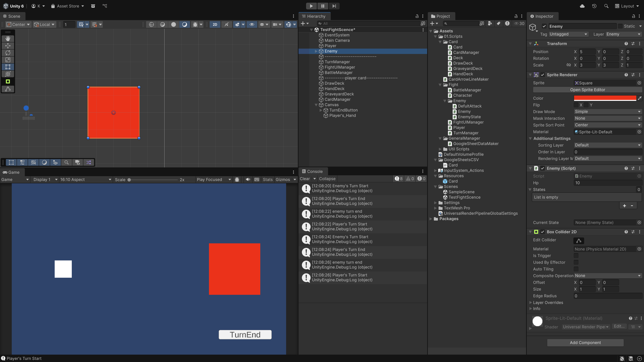
Task: Select the Scale tool in Scene toolbar
Action: [x=8, y=60]
